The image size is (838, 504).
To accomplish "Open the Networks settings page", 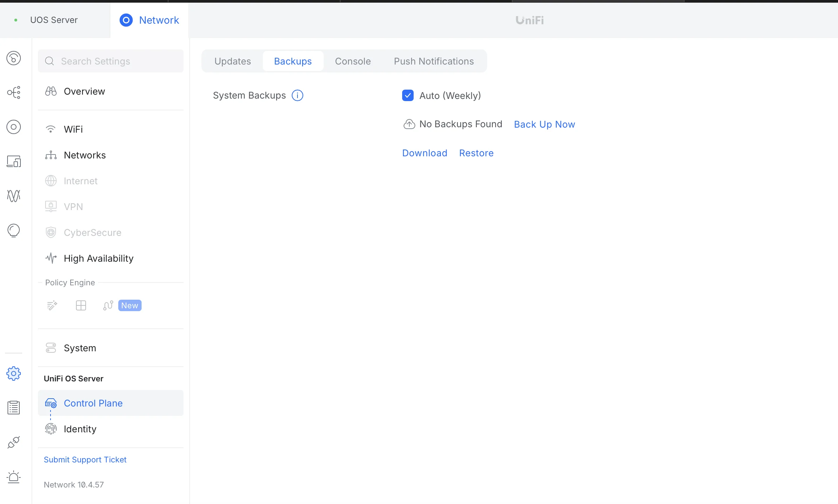I will click(x=111, y=155).
